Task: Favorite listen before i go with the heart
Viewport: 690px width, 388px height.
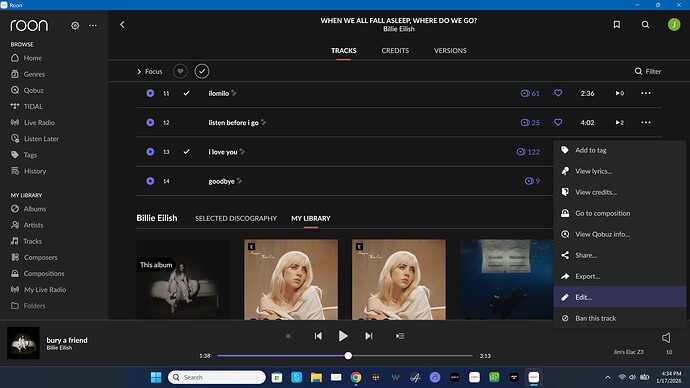Action: click(558, 122)
